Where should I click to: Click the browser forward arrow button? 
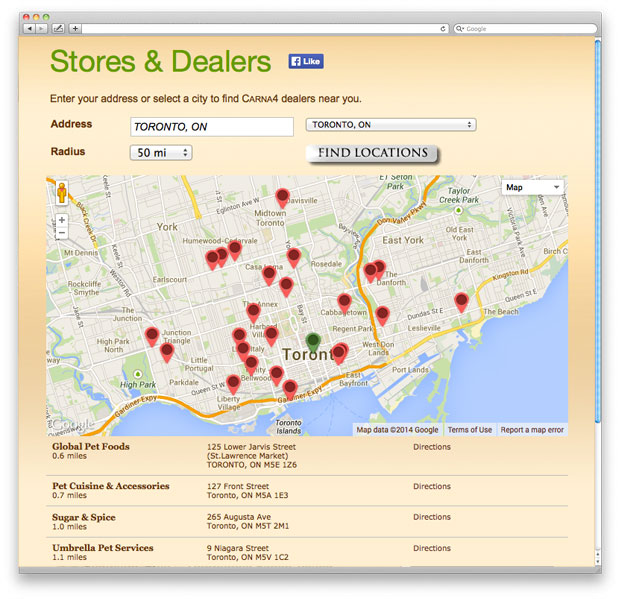tap(42, 28)
